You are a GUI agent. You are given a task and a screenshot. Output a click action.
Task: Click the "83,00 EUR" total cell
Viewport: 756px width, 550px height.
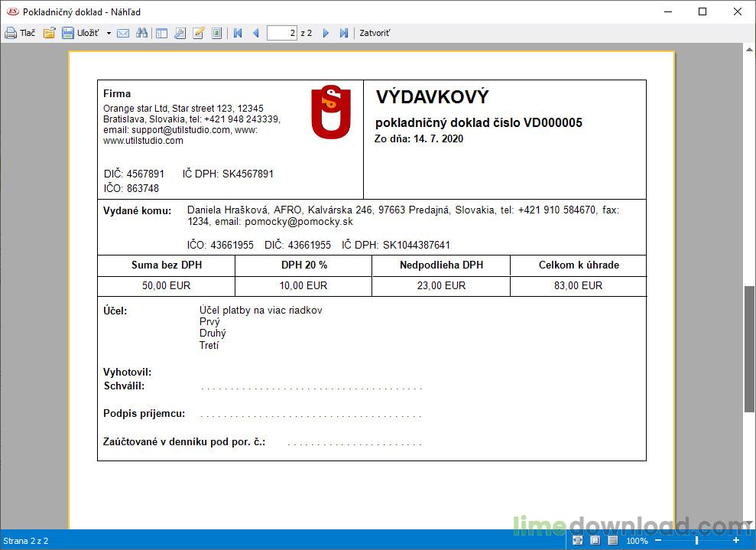[578, 285]
